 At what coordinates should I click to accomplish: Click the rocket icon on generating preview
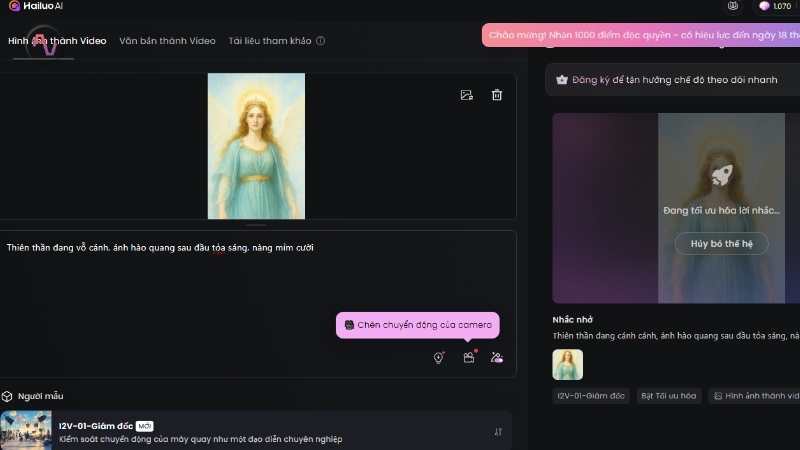click(721, 174)
